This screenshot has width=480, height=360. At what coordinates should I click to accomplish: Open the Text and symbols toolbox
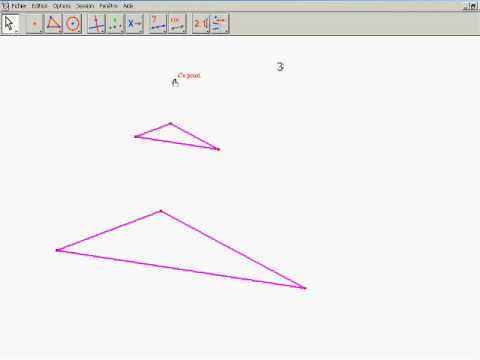click(x=201, y=24)
